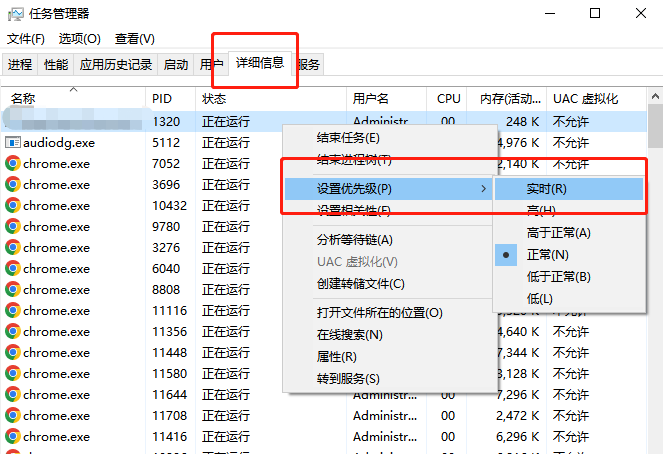Click Chrome icon of PID 11116 row
This screenshot has width=663, height=454.
13,311
